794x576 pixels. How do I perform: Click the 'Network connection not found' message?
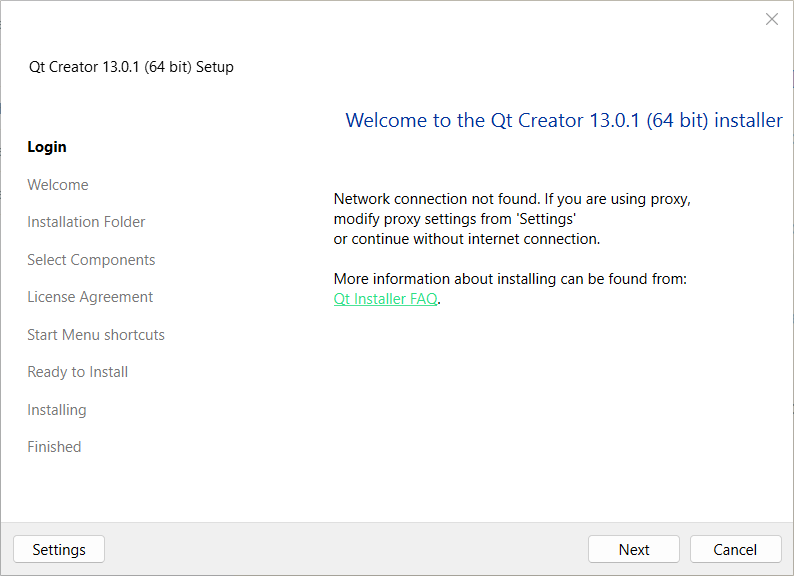(x=512, y=219)
